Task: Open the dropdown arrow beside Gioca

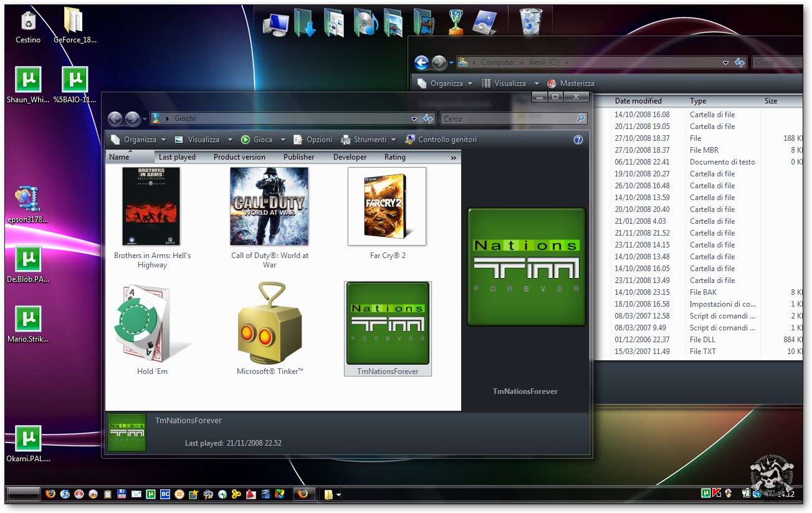Action: (x=283, y=140)
